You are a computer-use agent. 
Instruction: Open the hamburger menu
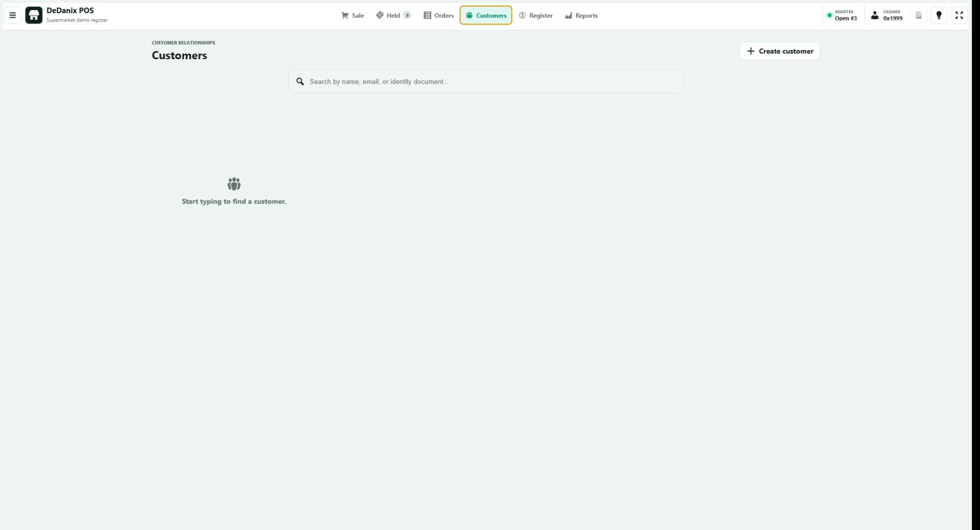click(x=13, y=15)
